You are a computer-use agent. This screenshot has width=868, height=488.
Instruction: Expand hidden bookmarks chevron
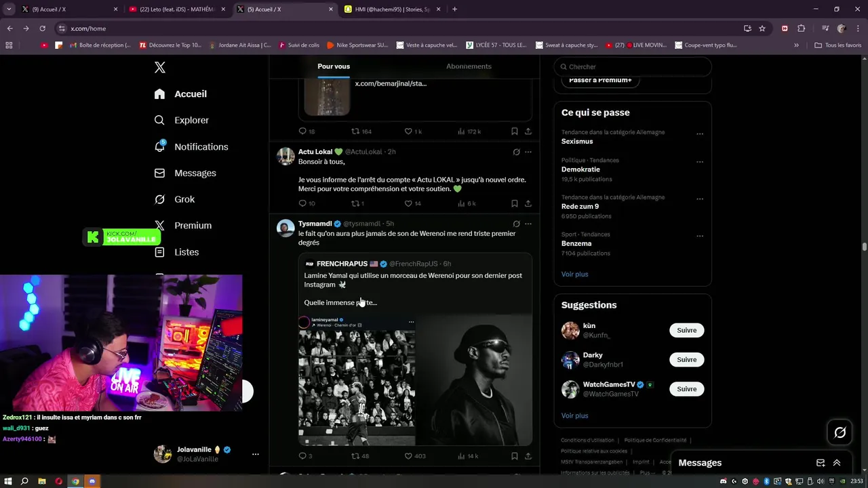click(x=796, y=45)
